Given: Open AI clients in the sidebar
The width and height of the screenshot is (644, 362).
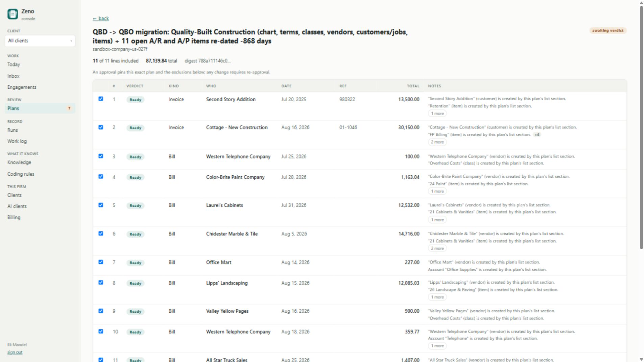Looking at the screenshot, I should (x=17, y=206).
